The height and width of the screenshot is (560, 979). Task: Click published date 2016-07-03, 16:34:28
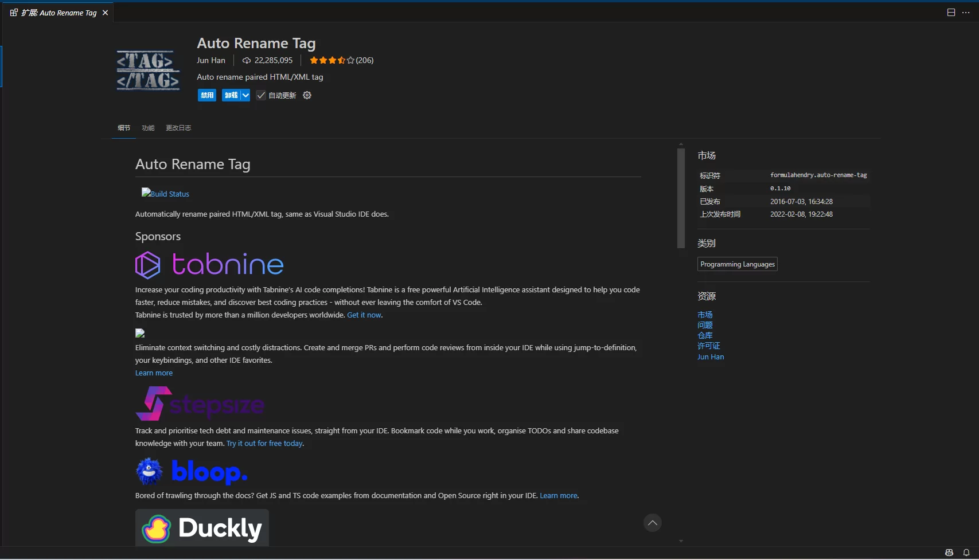tap(801, 201)
